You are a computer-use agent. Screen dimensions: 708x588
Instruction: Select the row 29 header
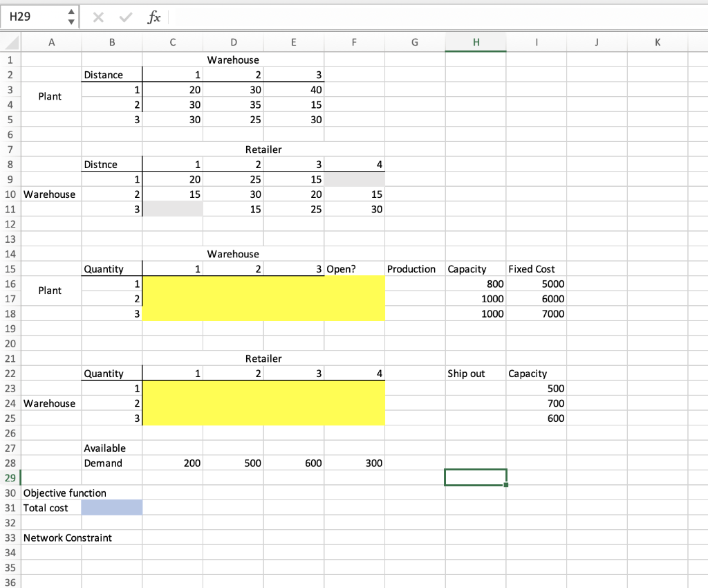(10, 477)
